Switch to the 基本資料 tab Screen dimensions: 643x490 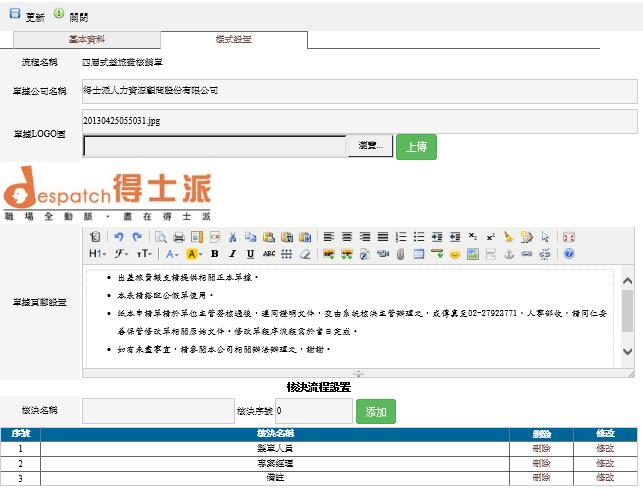pyautogui.click(x=87, y=39)
